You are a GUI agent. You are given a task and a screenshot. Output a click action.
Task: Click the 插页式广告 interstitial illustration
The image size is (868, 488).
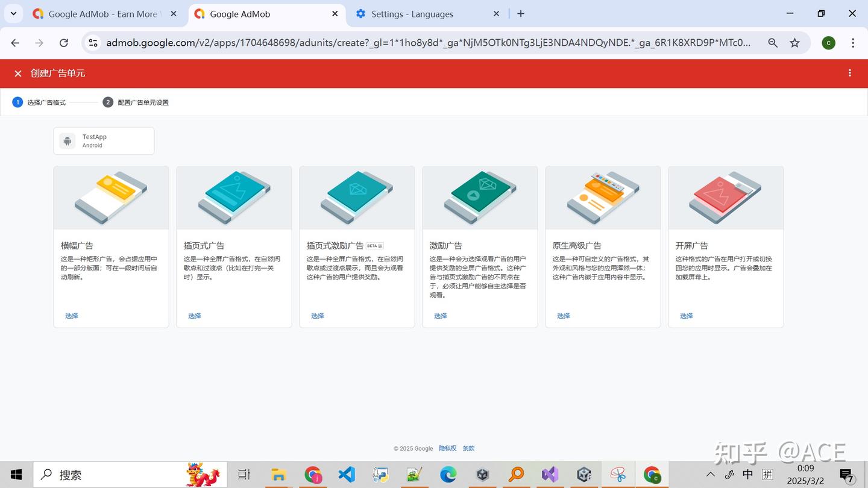(x=234, y=198)
